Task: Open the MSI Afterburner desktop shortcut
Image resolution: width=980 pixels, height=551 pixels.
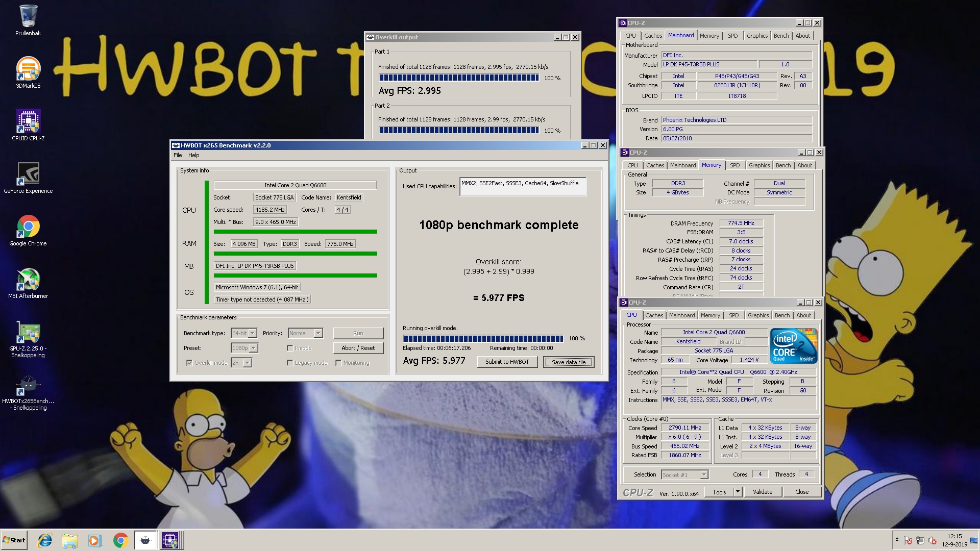Action: coord(28,283)
